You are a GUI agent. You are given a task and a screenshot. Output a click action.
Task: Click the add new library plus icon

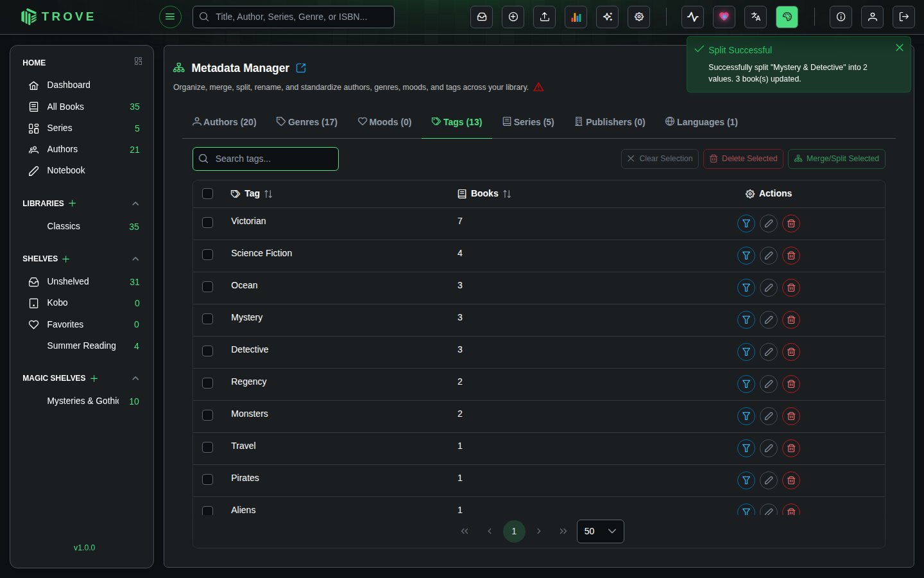click(x=73, y=204)
